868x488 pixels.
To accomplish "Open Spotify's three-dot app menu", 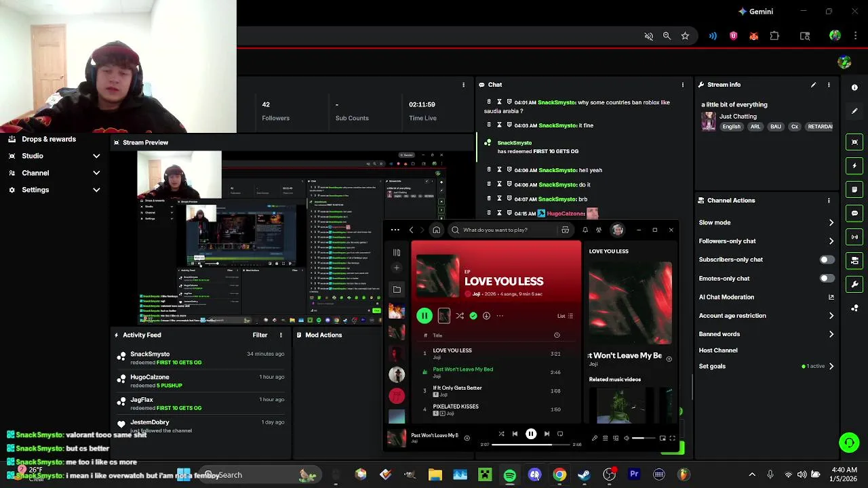I will 395,230.
